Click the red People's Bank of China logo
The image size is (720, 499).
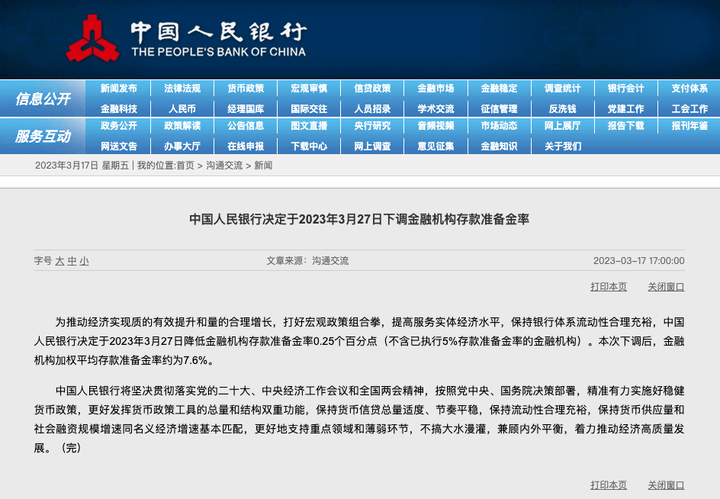(x=93, y=38)
